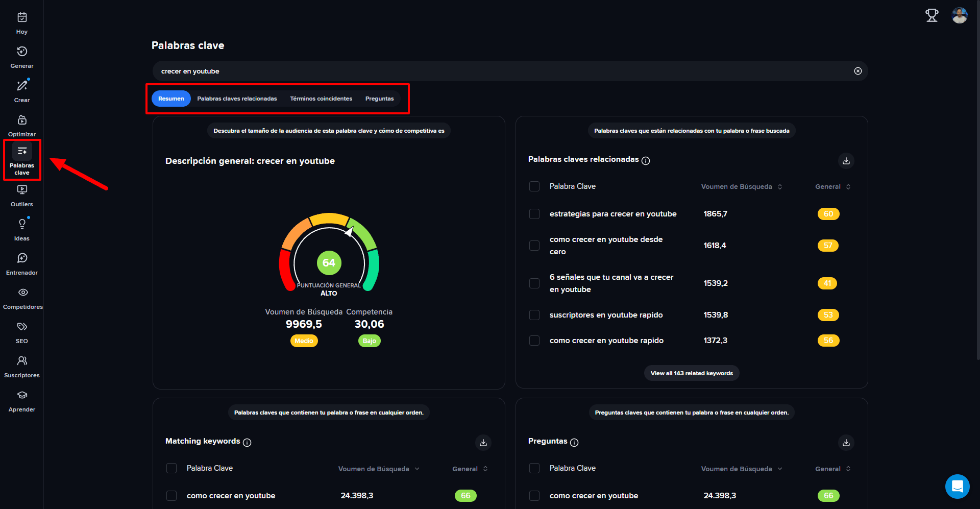
Task: Click the Bajo competition badge
Action: coord(370,341)
